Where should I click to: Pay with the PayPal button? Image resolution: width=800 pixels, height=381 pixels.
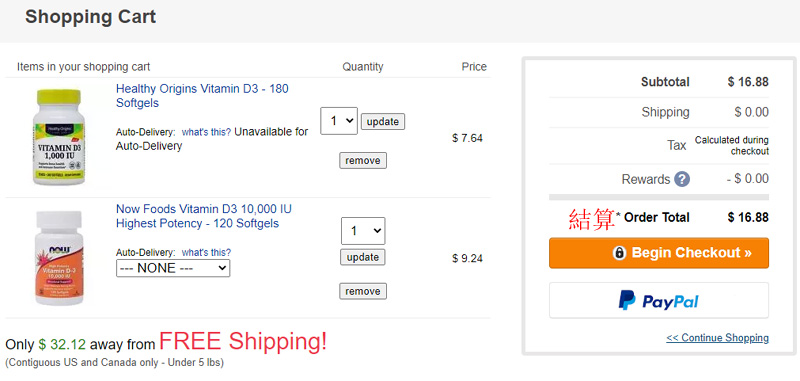click(659, 300)
